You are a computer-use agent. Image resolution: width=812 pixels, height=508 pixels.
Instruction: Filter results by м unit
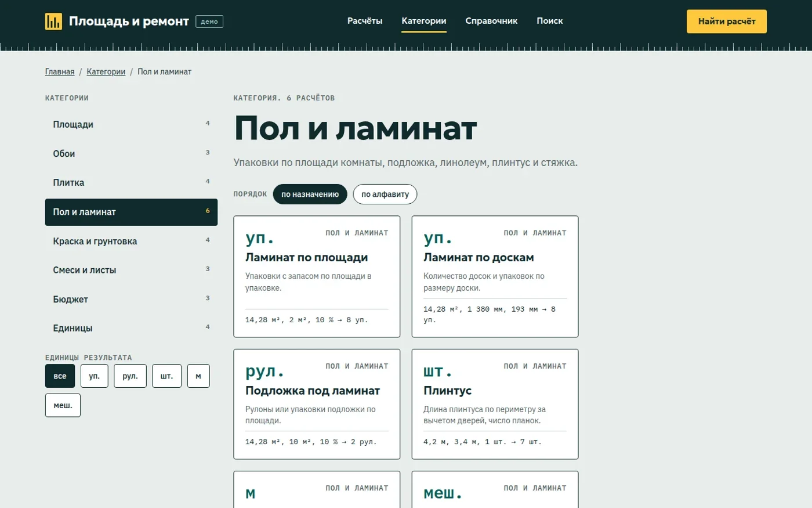tap(198, 376)
